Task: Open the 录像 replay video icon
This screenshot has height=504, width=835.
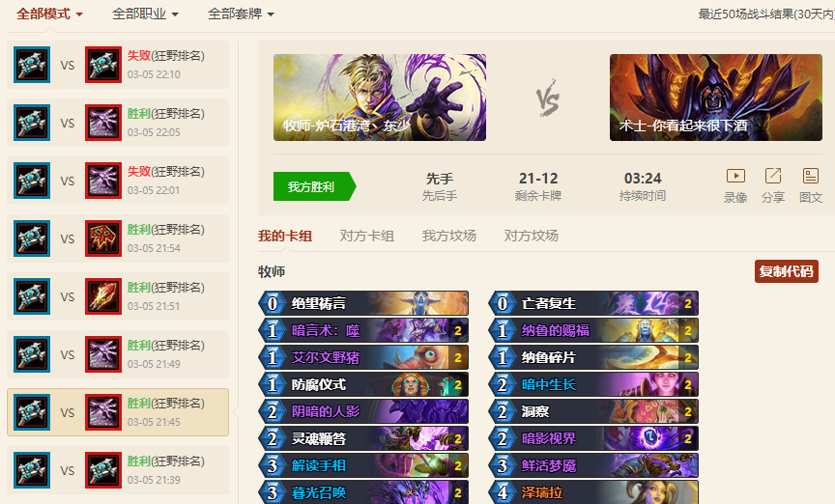Action: click(x=735, y=176)
